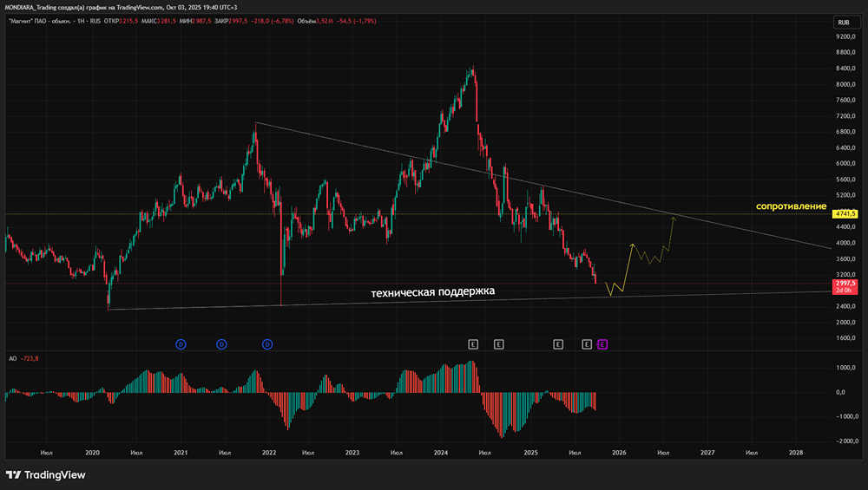Click the 2020 time axis label
This screenshot has width=868, height=490.
click(x=93, y=453)
